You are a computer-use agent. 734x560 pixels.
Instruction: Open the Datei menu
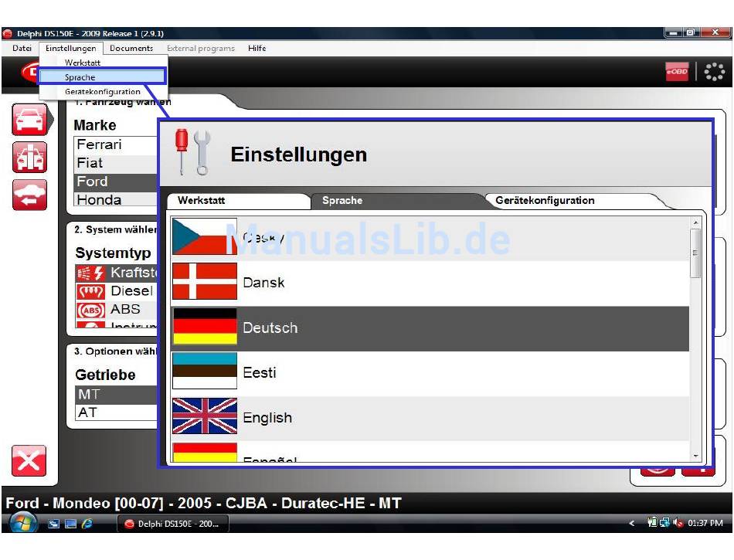point(22,48)
